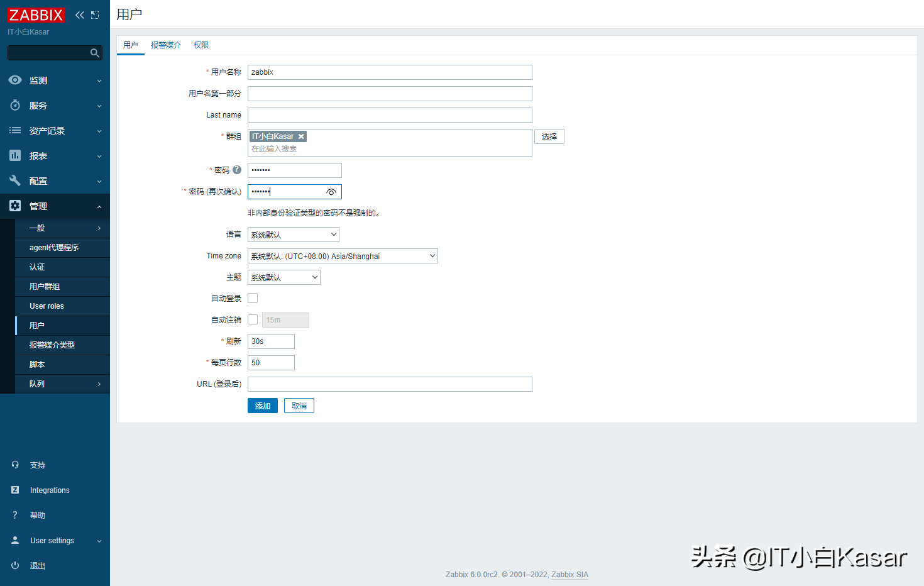Click the 支持 headset icon
924x586 pixels.
(x=15, y=465)
